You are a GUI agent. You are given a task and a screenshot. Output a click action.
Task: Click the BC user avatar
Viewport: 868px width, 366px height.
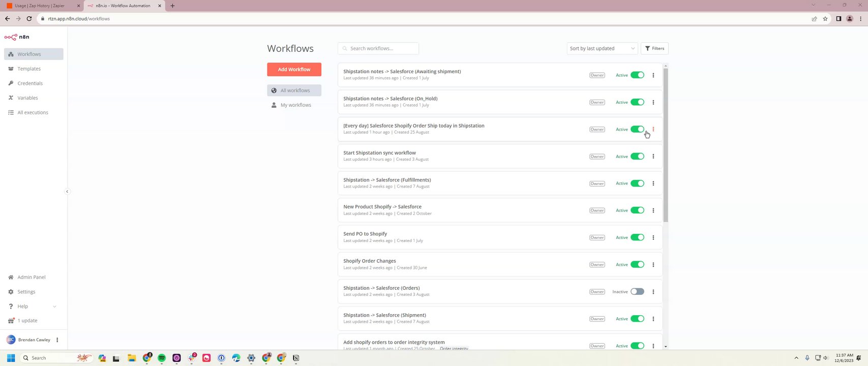(11, 340)
